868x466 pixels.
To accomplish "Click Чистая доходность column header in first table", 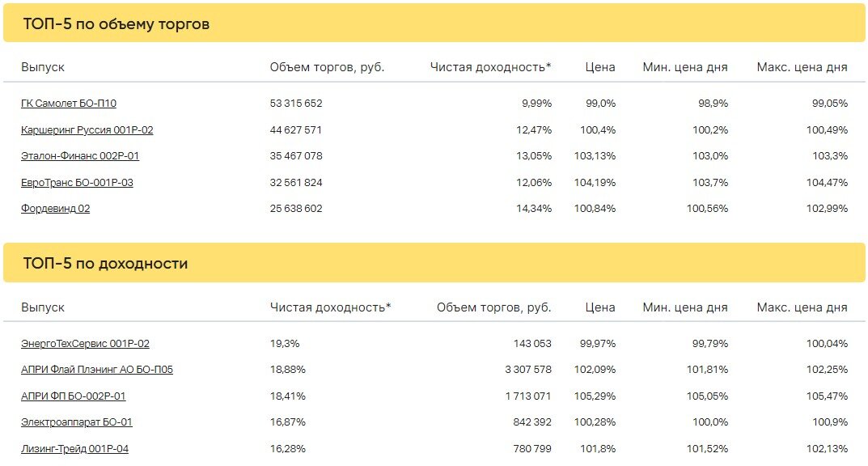I will (490, 67).
